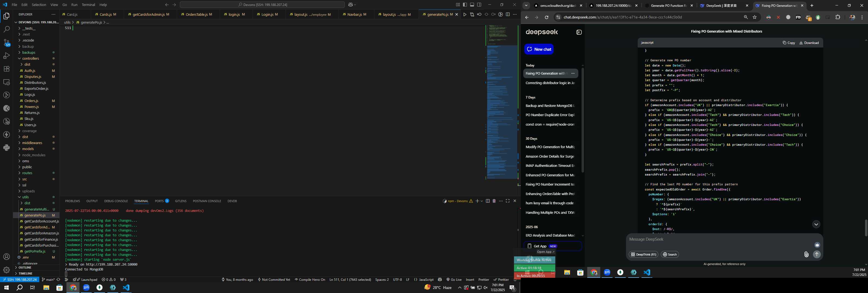Kill terminal using the trash icon
This screenshot has width=868, height=293.
pyautogui.click(x=494, y=201)
